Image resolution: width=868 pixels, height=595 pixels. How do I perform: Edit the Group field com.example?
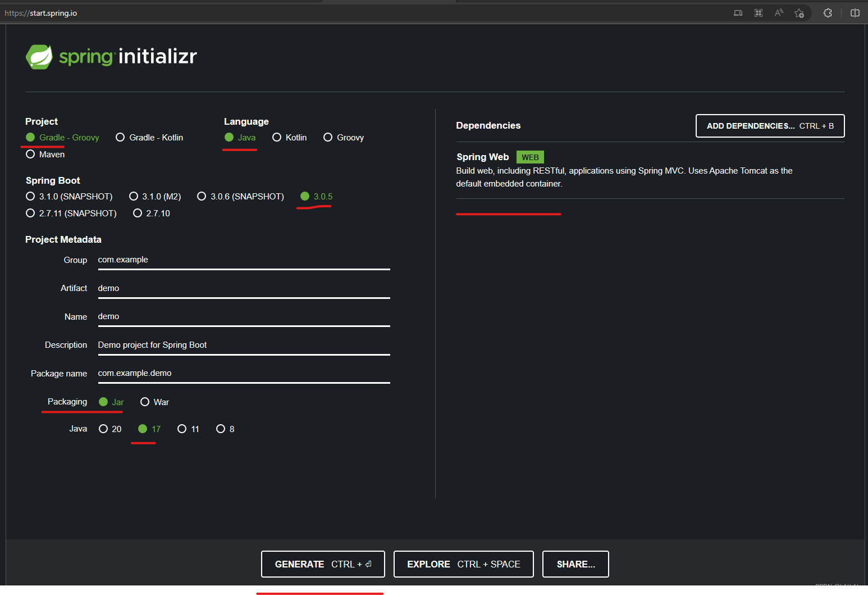pos(244,260)
